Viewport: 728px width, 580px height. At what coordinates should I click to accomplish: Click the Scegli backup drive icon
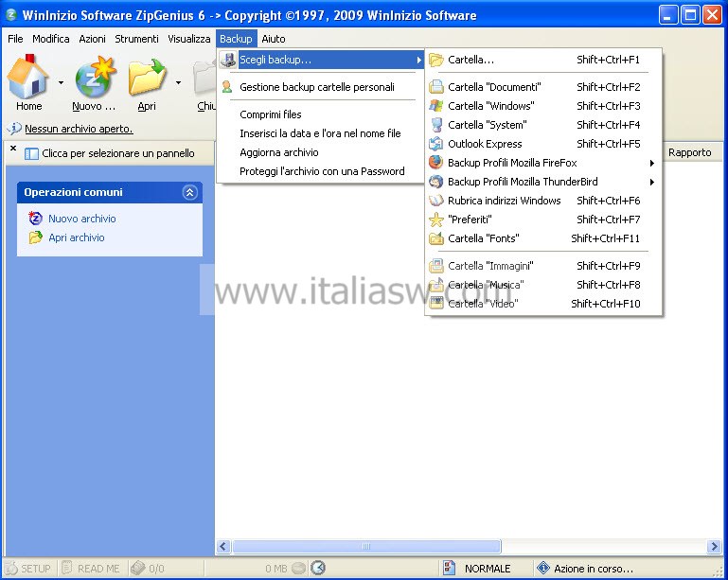(227, 60)
